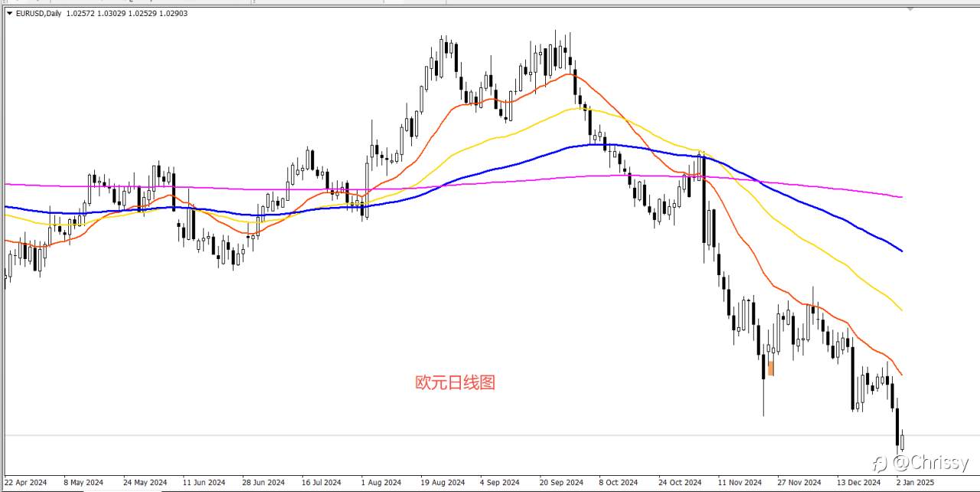This screenshot has height=492, width=980.
Task: Click the 20 Sep 2024 date label
Action: tap(561, 483)
